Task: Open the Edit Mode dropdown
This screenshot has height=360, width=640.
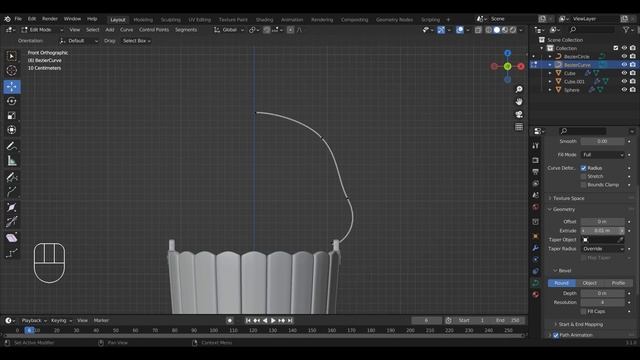Action: point(42,30)
